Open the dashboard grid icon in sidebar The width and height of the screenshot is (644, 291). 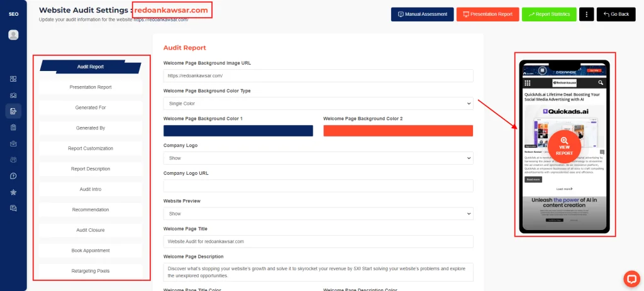coord(13,79)
